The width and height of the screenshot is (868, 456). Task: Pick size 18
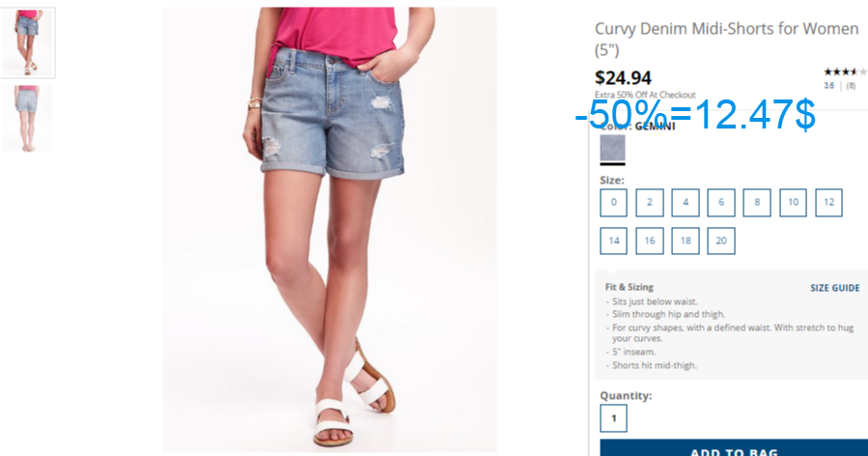(x=686, y=241)
